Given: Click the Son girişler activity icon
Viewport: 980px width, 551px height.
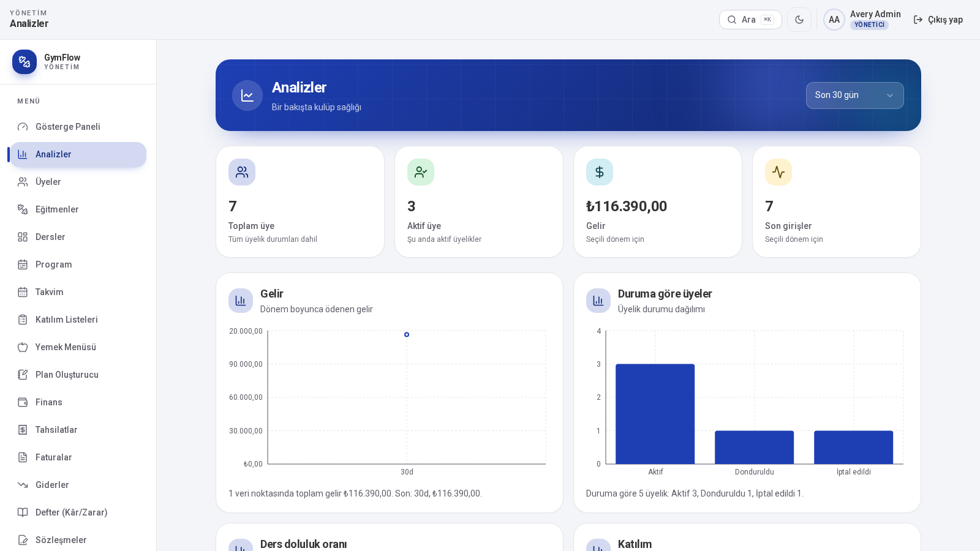Looking at the screenshot, I should click(x=778, y=172).
